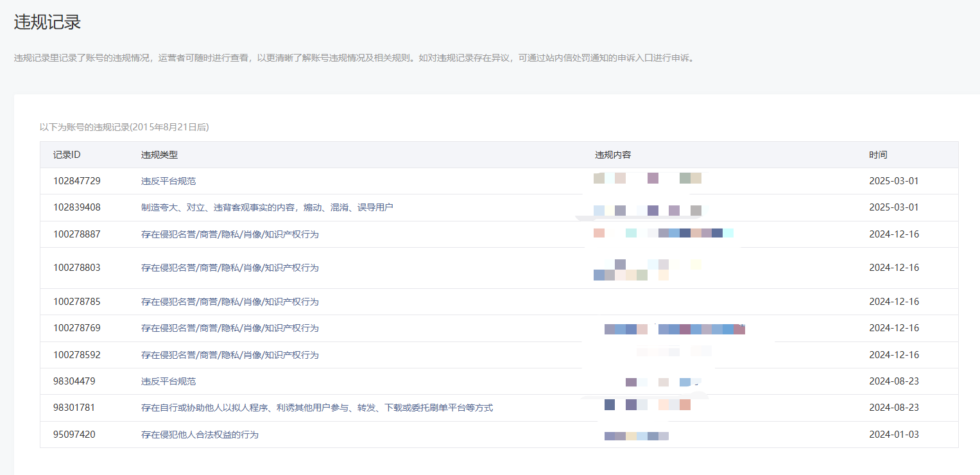The height and width of the screenshot is (475, 980).
Task: Click the 2024-01-03 date cell
Action: click(894, 435)
